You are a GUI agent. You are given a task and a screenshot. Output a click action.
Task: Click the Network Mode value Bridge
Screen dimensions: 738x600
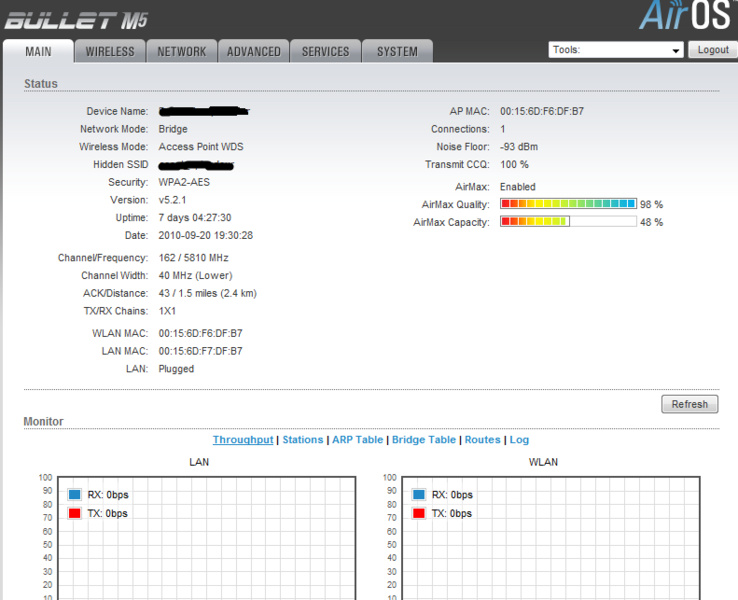tap(173, 129)
